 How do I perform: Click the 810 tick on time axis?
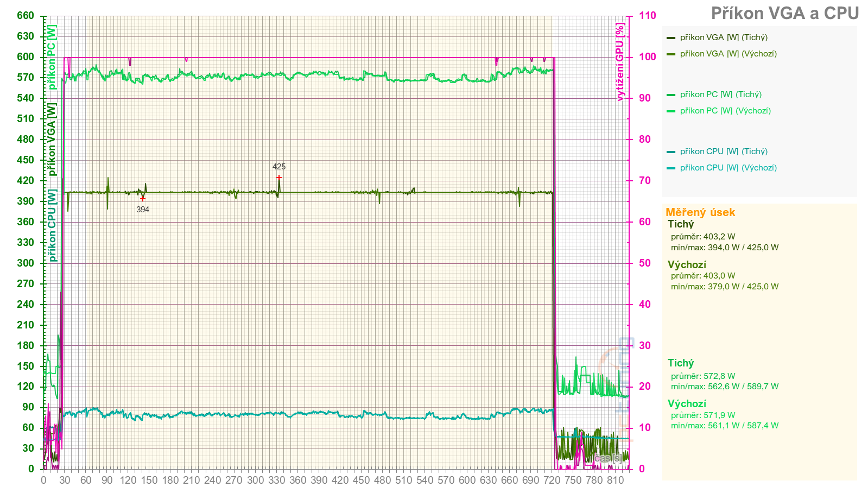point(615,480)
